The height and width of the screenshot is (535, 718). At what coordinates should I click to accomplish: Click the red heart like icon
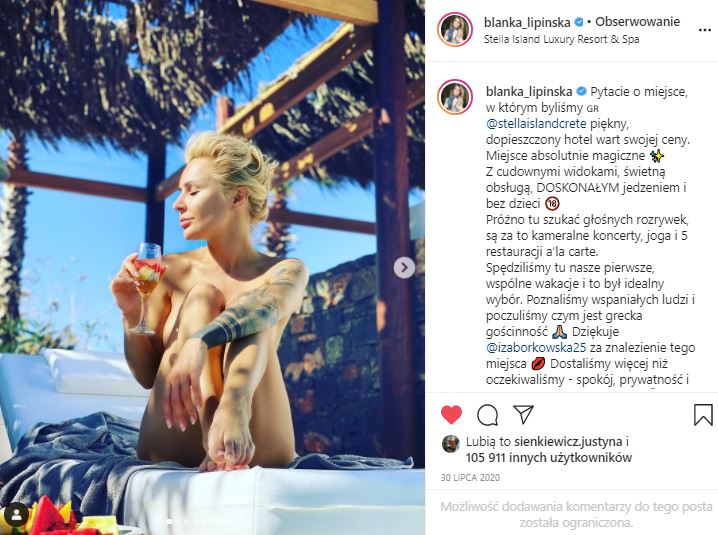[451, 415]
